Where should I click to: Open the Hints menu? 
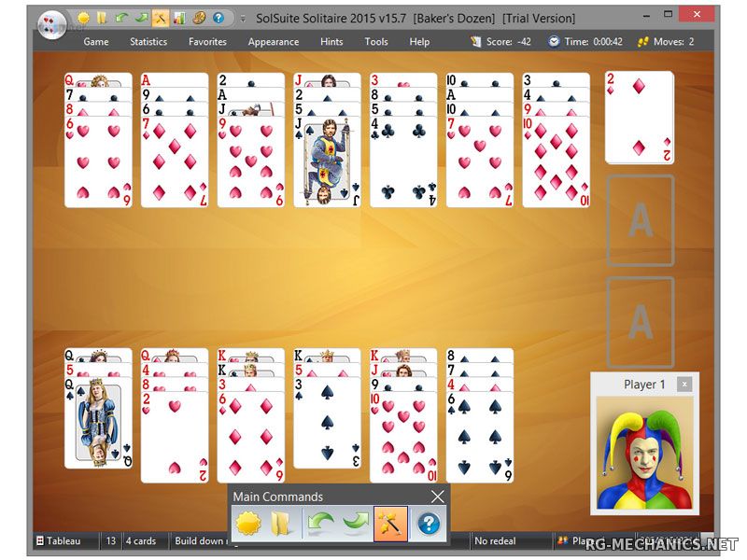point(331,42)
